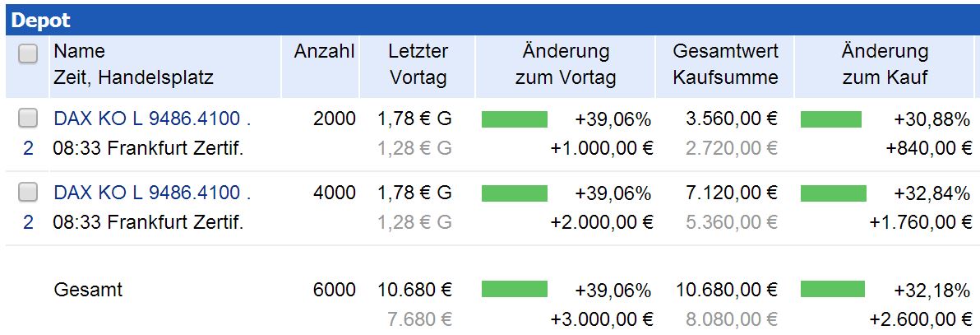Click the 3.560,00 € total value
Image resolution: width=980 pixels, height=335 pixels.
[x=732, y=119]
